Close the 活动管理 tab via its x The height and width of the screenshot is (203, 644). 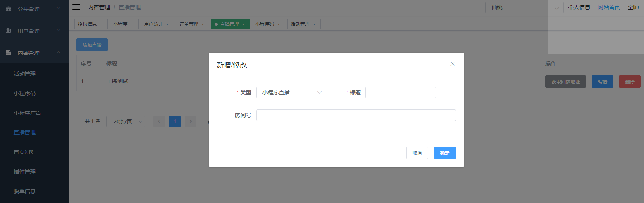[x=314, y=24]
